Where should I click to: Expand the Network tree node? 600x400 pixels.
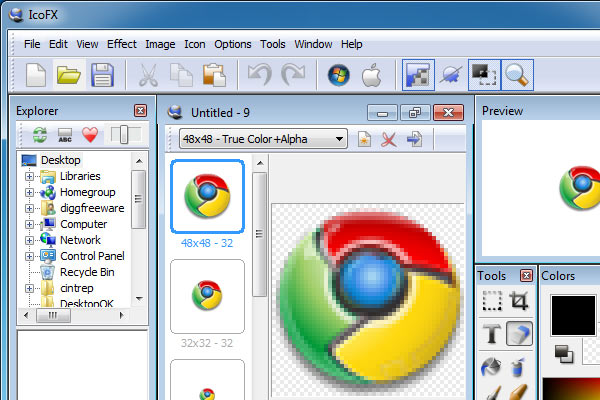point(29,240)
